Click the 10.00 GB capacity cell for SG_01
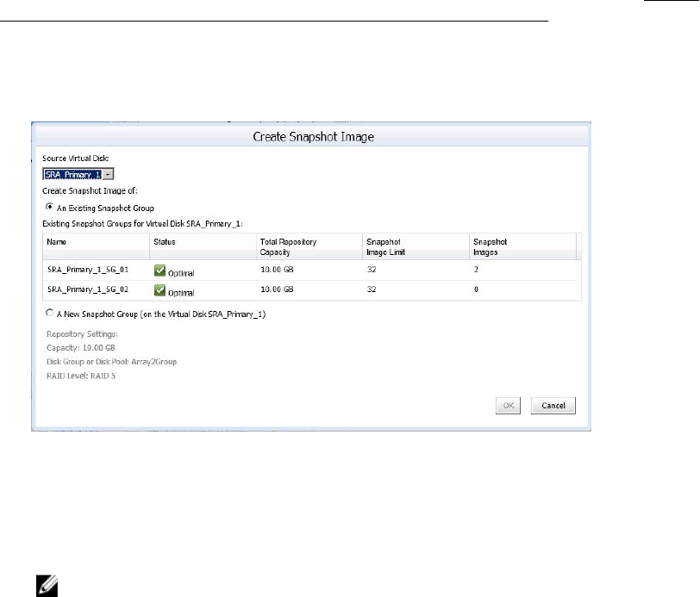Viewport: 700px width, 597px height. pos(277,271)
